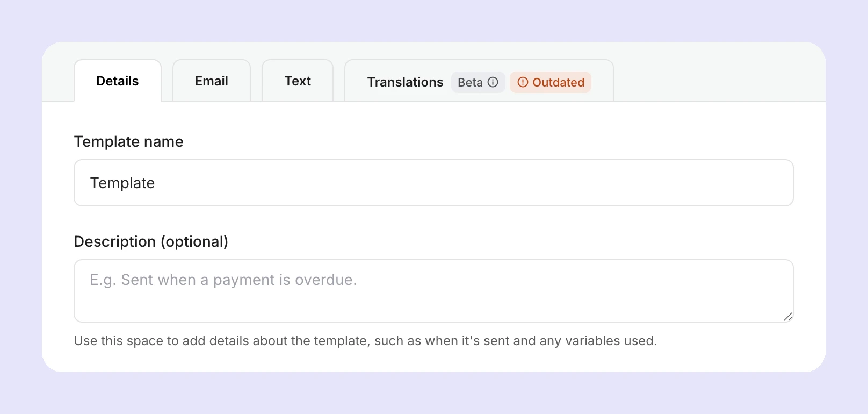Viewport: 868px width, 414px height.
Task: Click the Outdated warning icon
Action: [x=523, y=82]
